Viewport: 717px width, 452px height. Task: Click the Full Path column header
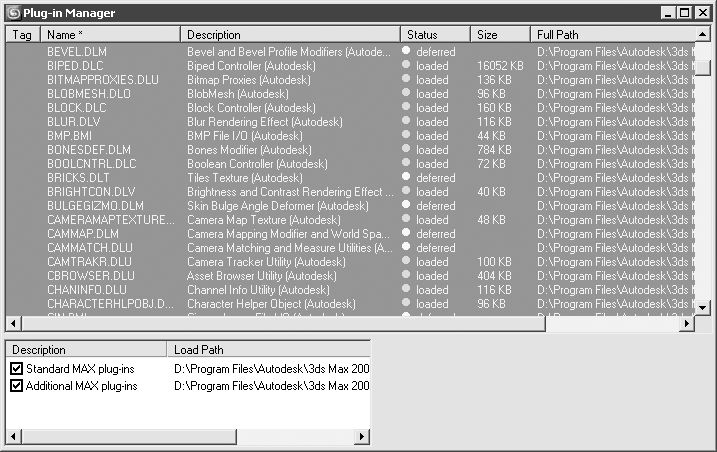click(x=612, y=35)
